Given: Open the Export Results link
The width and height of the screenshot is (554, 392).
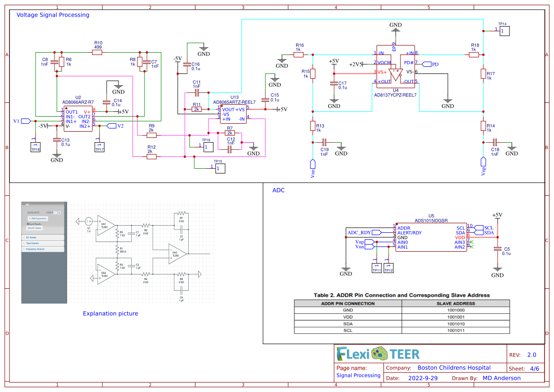Looking at the screenshot, I should point(35,224).
